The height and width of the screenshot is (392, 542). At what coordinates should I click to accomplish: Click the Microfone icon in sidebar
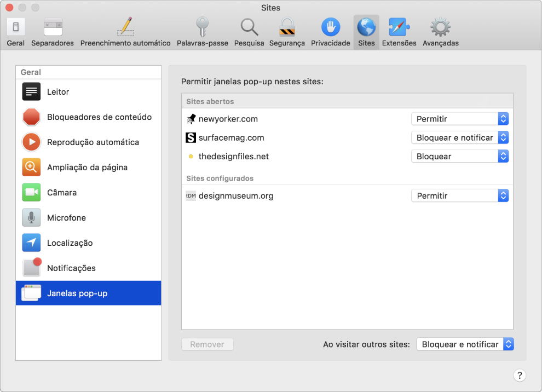31,217
